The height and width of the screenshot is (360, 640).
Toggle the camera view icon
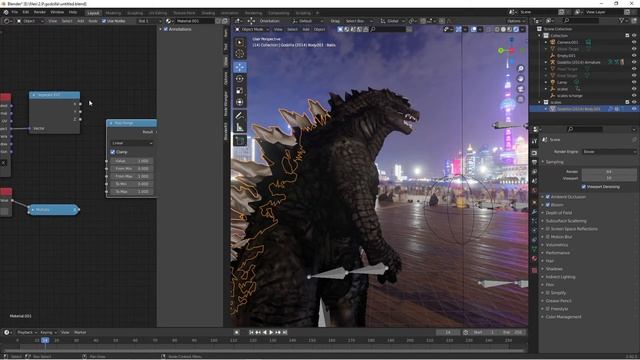520,89
